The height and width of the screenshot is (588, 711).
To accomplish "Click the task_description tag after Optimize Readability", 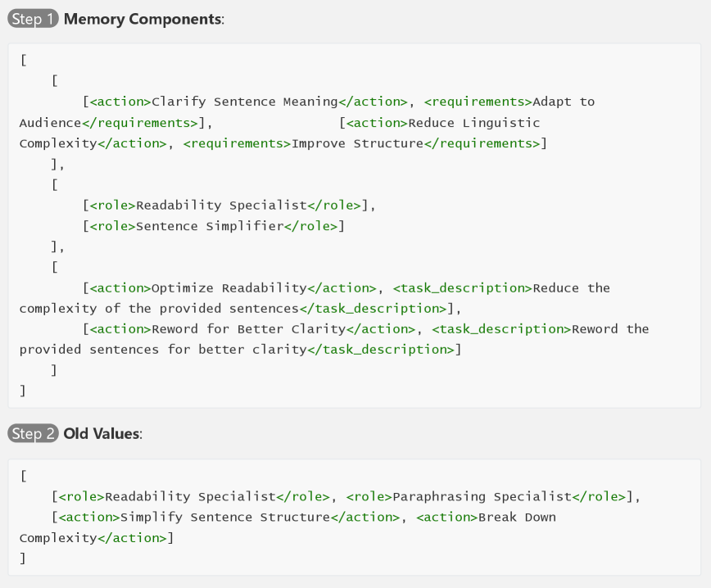I will tap(462, 288).
